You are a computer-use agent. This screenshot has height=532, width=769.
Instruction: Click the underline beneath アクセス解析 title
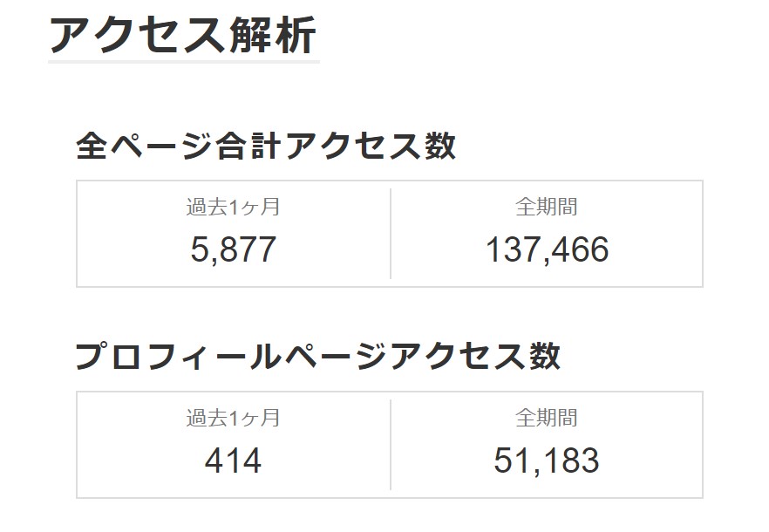coord(184,62)
